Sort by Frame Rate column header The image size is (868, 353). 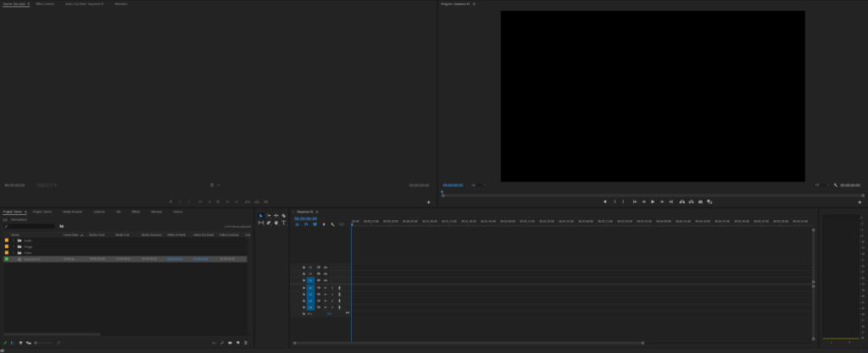70,234
